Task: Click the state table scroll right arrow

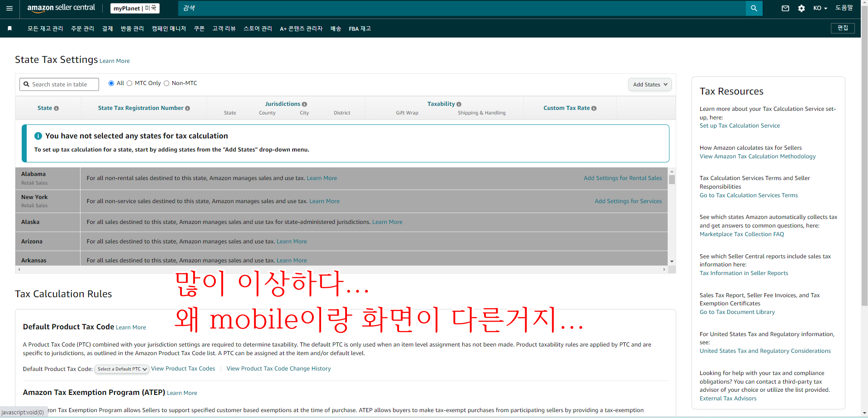Action: click(664, 270)
